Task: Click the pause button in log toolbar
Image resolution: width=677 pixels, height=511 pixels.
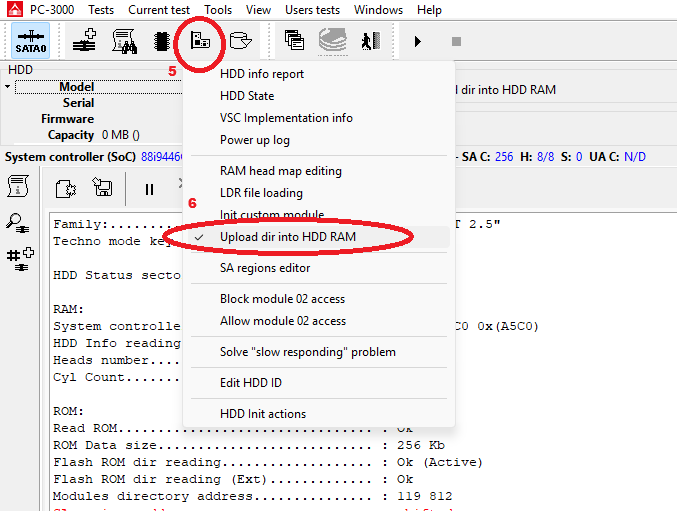Action: [x=149, y=188]
